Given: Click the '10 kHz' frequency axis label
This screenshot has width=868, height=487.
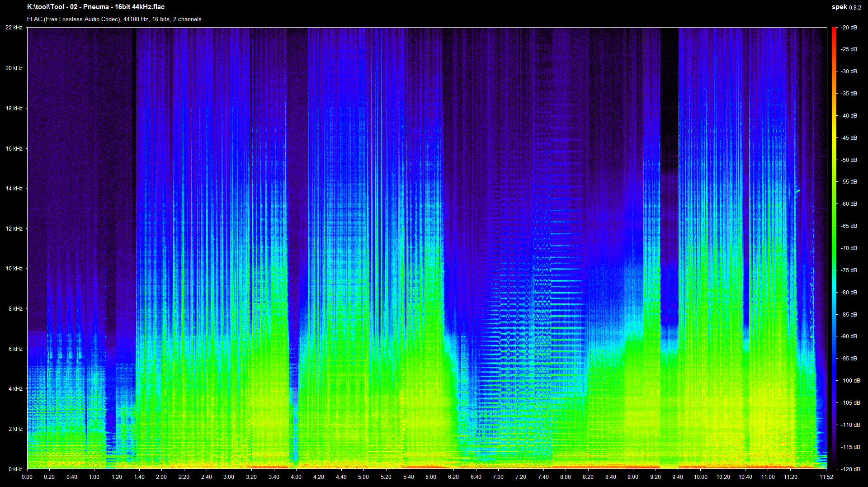Looking at the screenshot, I should pyautogui.click(x=14, y=269).
